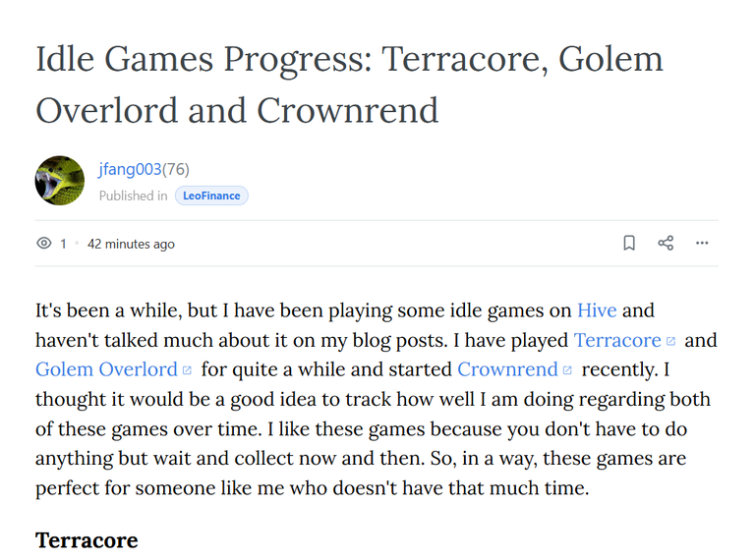This screenshot has width=755, height=560.
Task: Open the Crownrend link
Action: point(507,369)
